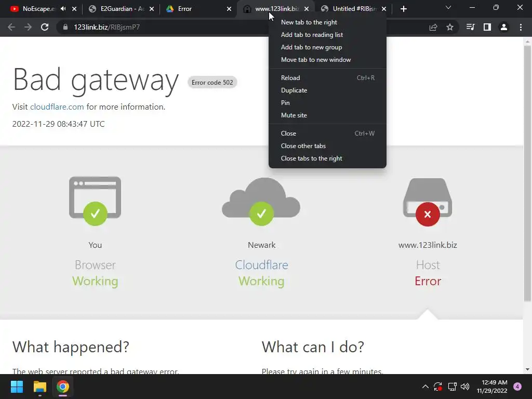
Task: Click the address bar URL 123link.biz
Action: [107, 27]
